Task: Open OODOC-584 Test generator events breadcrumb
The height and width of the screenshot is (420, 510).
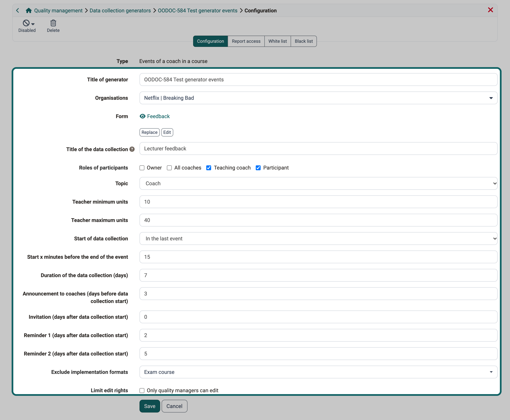Action: pos(198,10)
